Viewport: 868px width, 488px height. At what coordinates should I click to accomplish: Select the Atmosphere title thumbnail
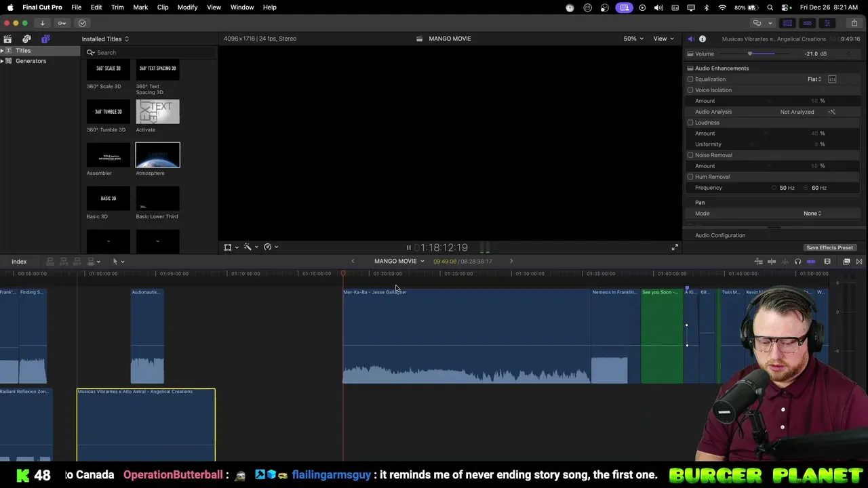157,155
